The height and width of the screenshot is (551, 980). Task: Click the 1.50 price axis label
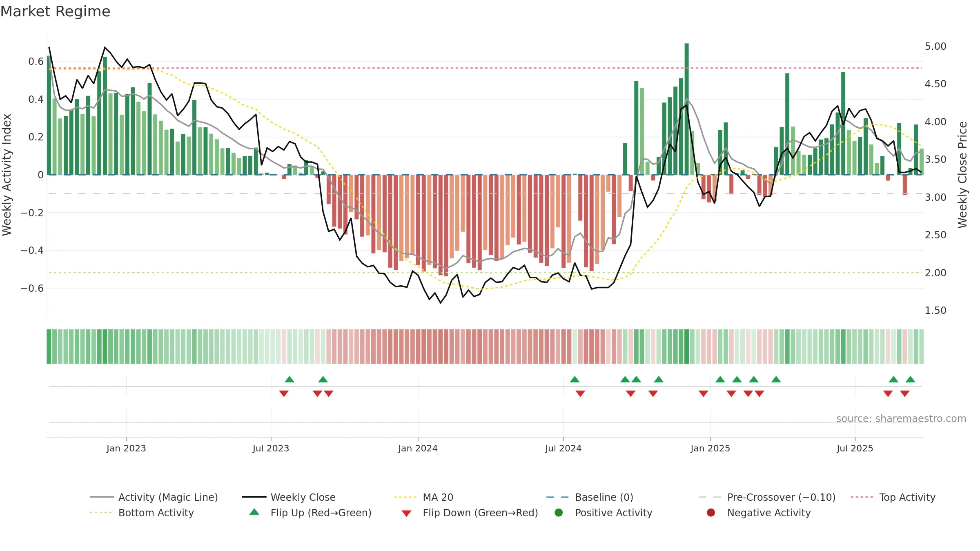935,311
